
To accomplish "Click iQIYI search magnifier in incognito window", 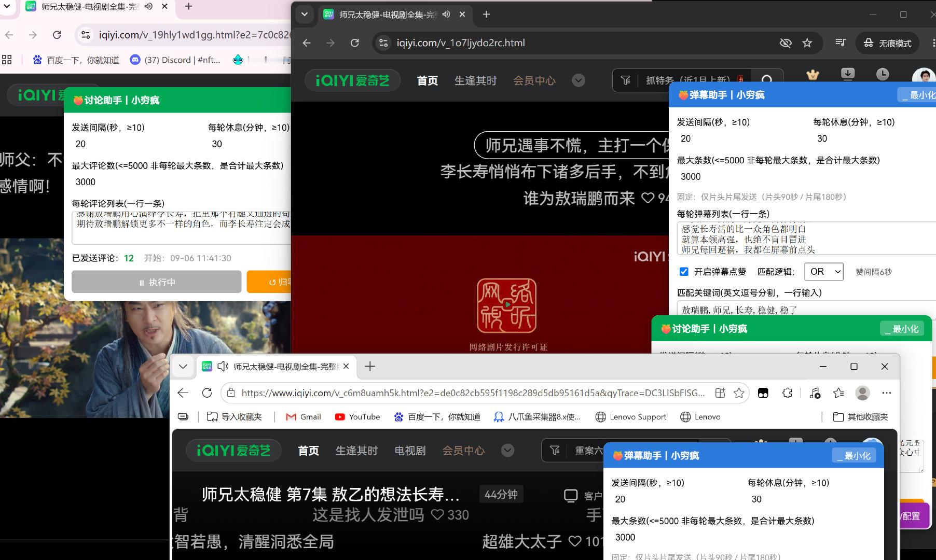I will 767,80.
